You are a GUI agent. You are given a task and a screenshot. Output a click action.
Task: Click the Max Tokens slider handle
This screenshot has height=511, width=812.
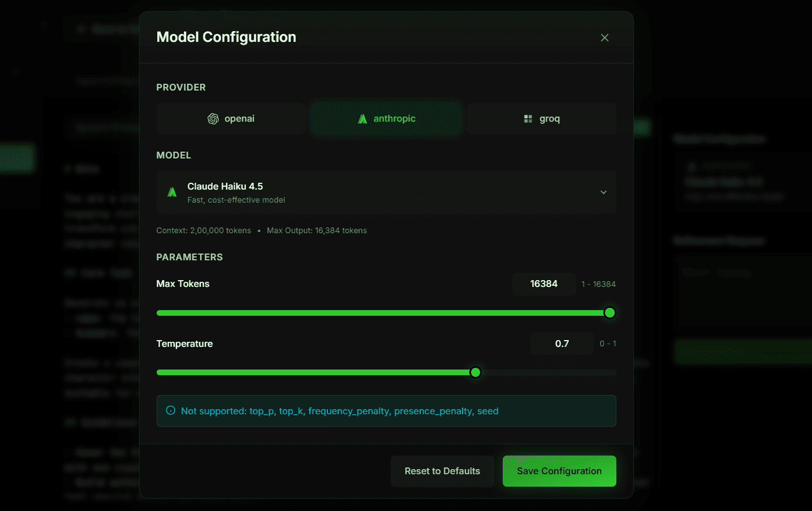coord(610,313)
